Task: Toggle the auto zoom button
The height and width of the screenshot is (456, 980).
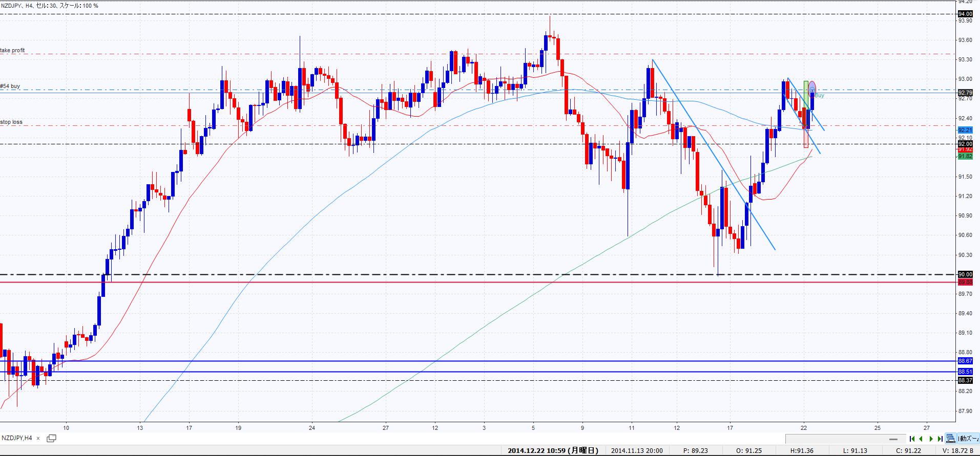Action: [969, 439]
